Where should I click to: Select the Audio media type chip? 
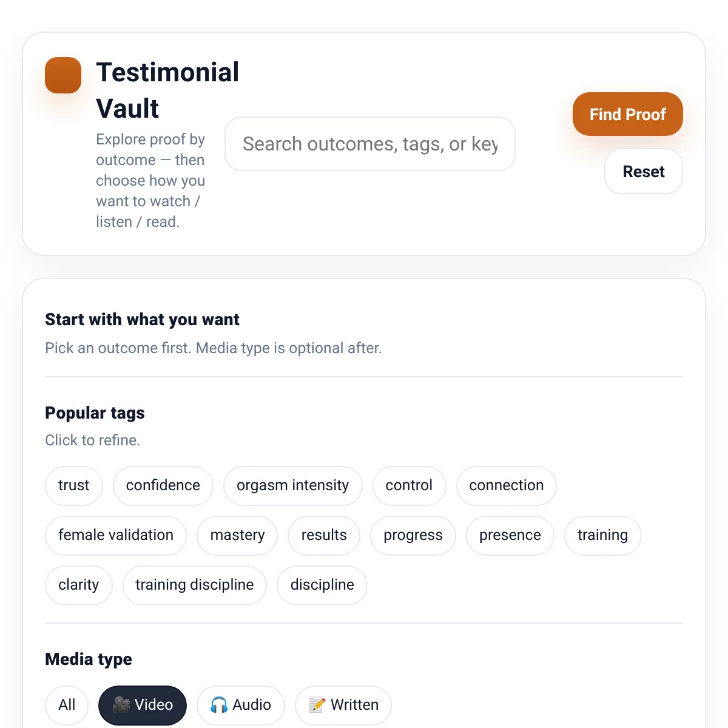(241, 705)
